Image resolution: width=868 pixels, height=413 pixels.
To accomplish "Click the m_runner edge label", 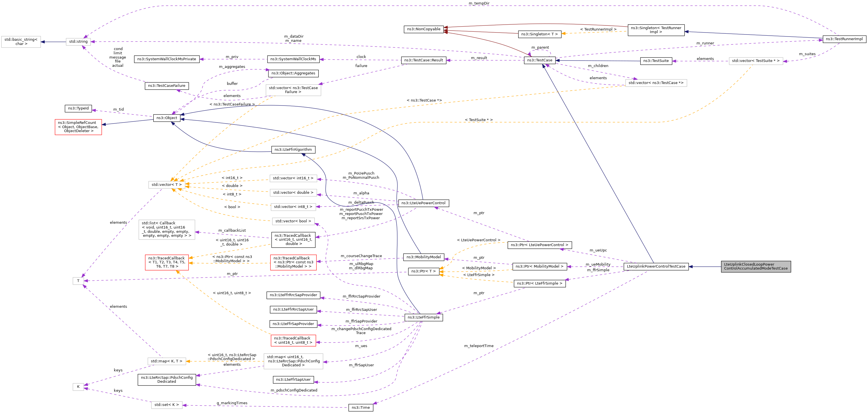I will (705, 43).
